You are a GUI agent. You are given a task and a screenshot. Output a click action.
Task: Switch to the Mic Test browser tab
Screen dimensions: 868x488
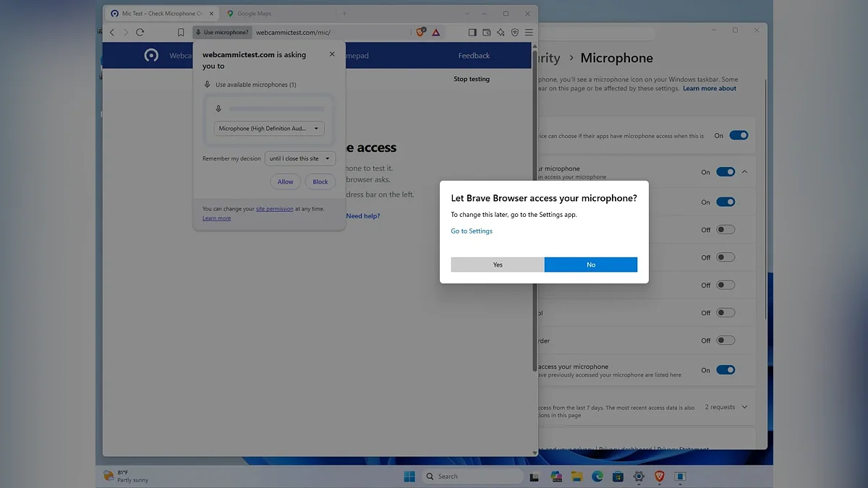coord(161,14)
